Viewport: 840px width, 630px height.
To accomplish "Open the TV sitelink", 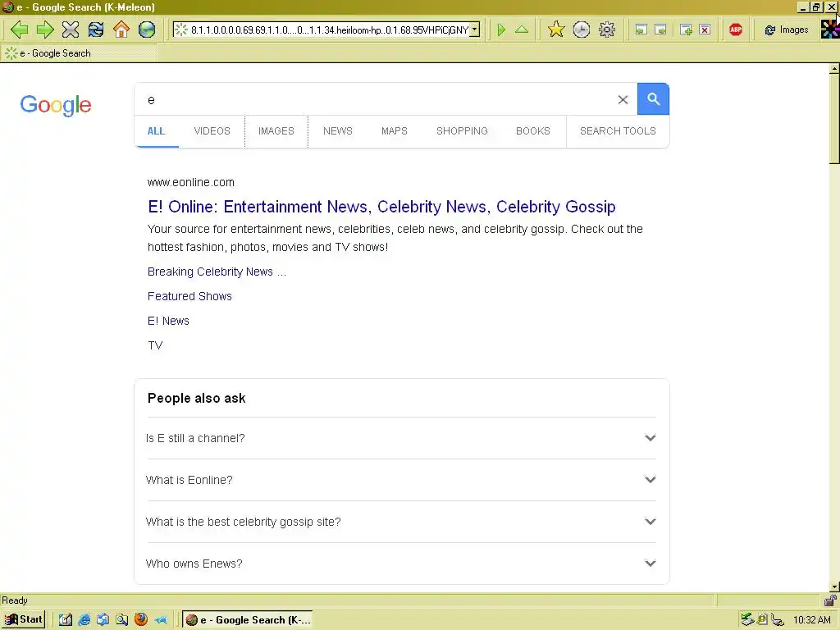I will click(x=155, y=345).
